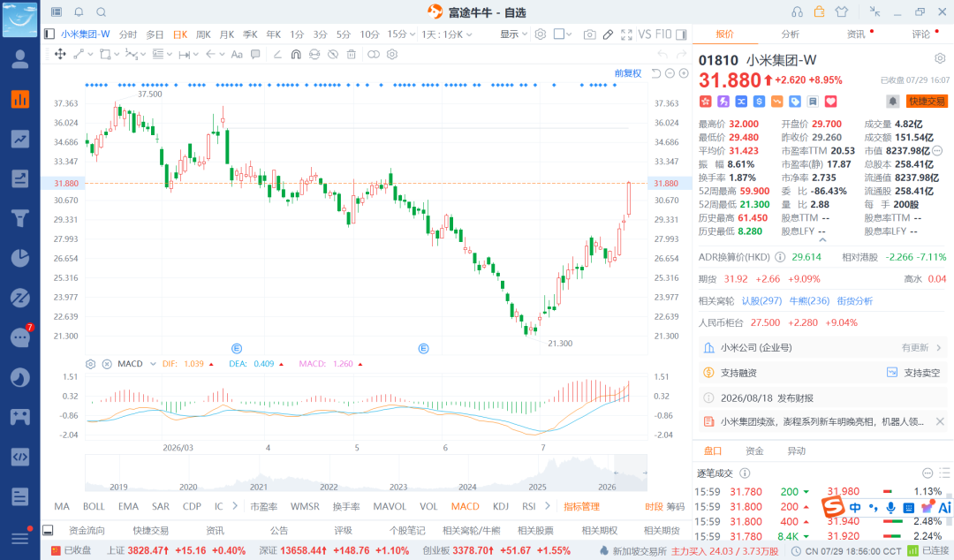954x560 pixels.
Task: Open 指标管理 indicator management
Action: coord(581,506)
